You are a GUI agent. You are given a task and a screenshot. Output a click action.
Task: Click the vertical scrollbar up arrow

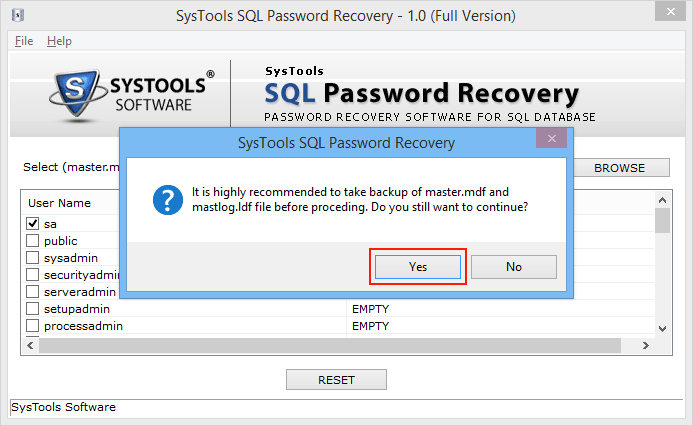(662, 201)
